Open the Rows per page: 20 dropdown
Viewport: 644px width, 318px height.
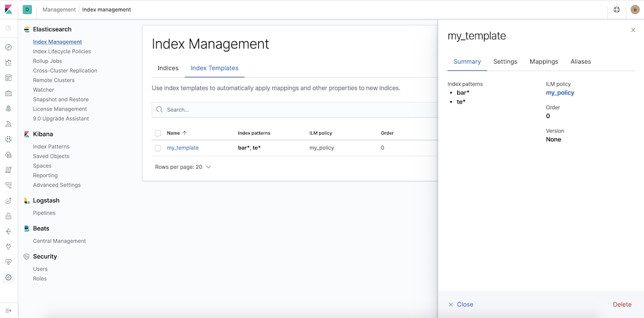pos(183,167)
